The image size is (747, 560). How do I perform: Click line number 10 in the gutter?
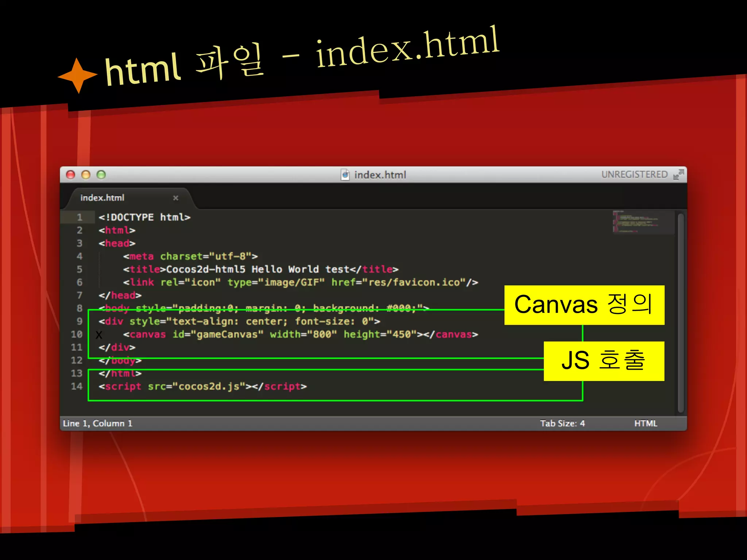77,334
